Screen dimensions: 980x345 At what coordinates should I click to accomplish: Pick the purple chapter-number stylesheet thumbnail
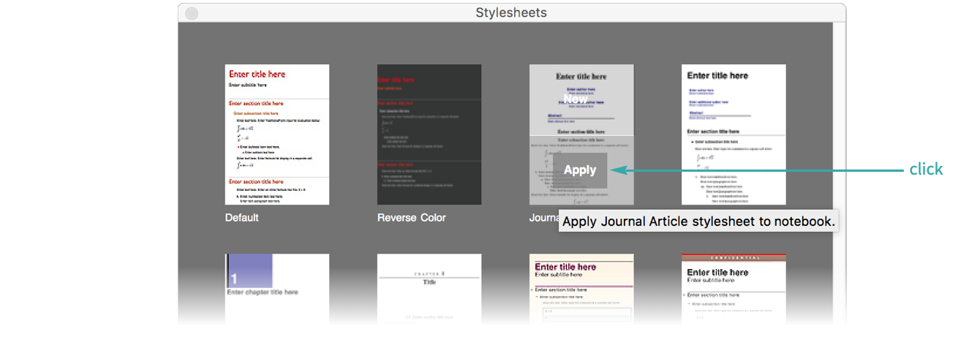(x=276, y=289)
